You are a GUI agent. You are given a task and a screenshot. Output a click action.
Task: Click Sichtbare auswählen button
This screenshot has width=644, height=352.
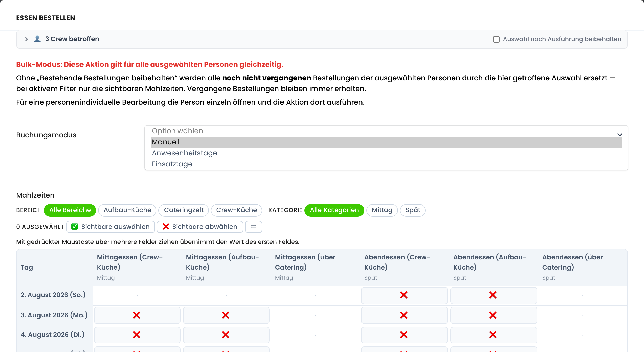point(111,227)
